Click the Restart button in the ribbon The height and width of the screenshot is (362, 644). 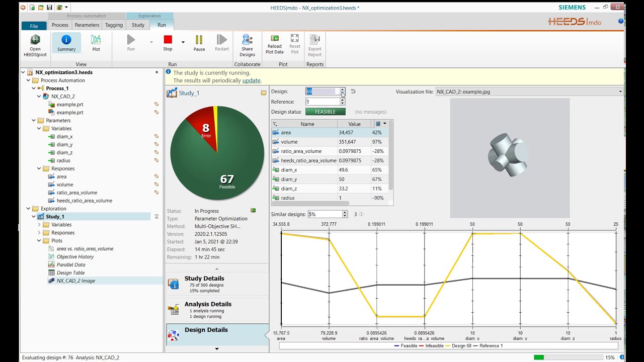tap(222, 43)
